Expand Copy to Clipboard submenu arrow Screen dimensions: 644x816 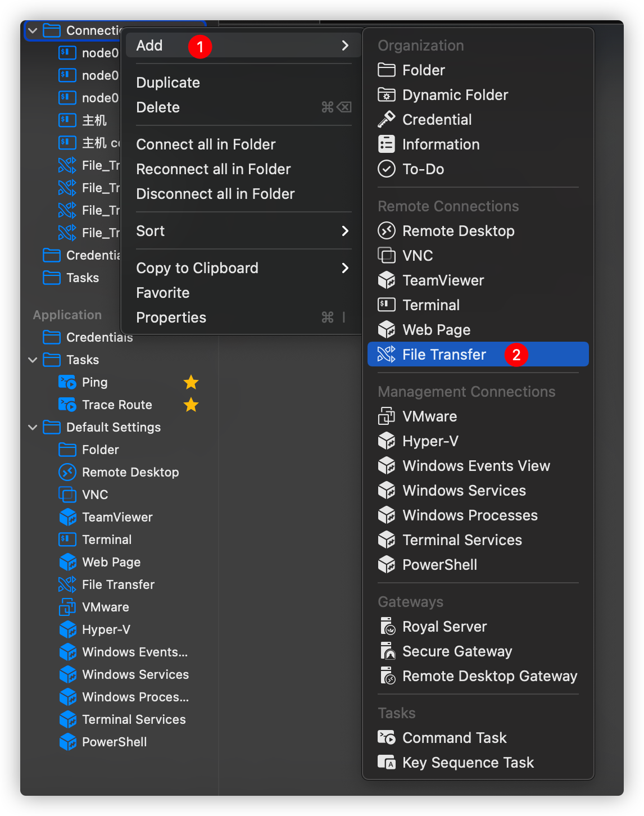[345, 268]
